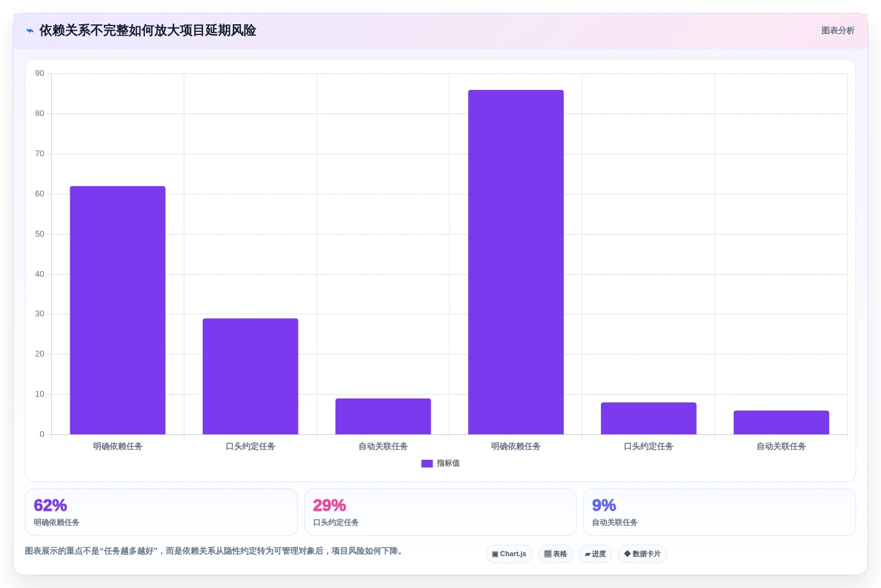Click the lightning icon beside the chart title
881x588 pixels.
pyautogui.click(x=29, y=31)
